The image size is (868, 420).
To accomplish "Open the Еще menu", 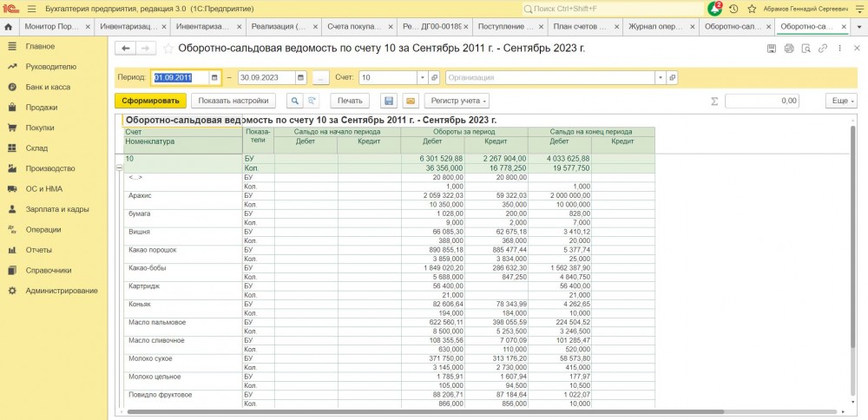I will (843, 101).
